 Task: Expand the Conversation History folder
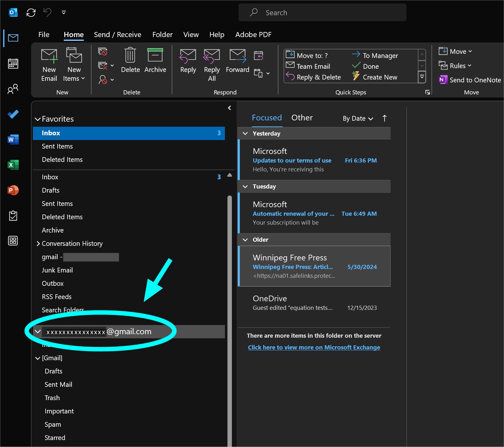38,244
